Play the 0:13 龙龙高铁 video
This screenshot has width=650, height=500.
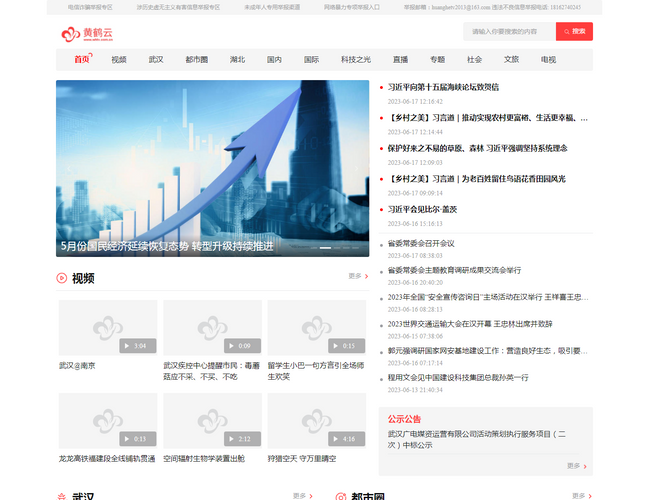pos(108,421)
